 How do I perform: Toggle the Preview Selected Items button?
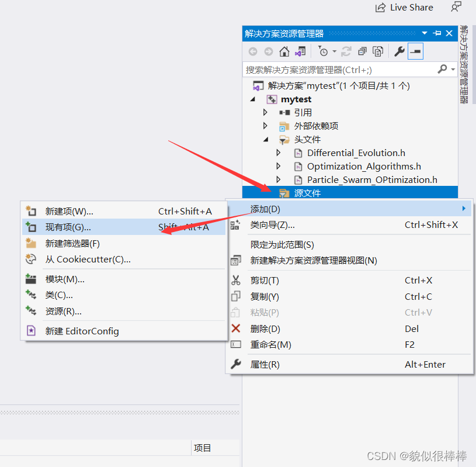tap(415, 51)
